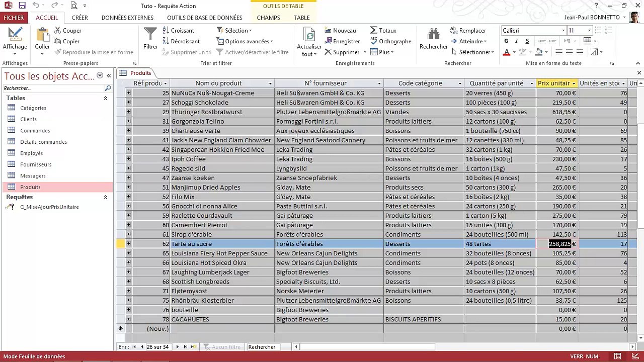
Task: Center the text alignment
Action: tap(569, 52)
